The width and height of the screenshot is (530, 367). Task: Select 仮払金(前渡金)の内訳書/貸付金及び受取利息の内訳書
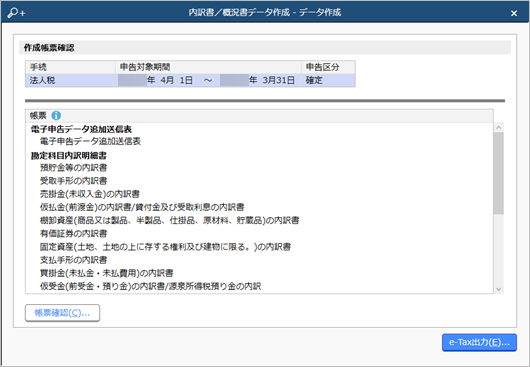pyautogui.click(x=142, y=207)
